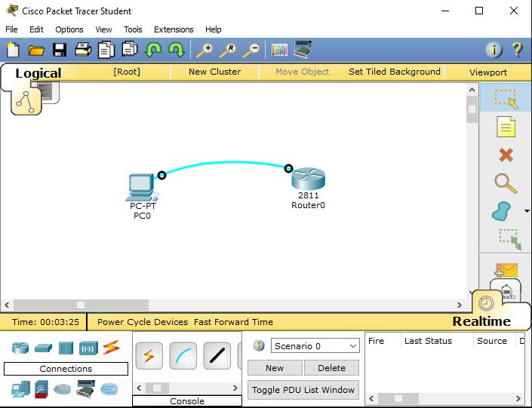Select End Devices category

[x=20, y=389]
